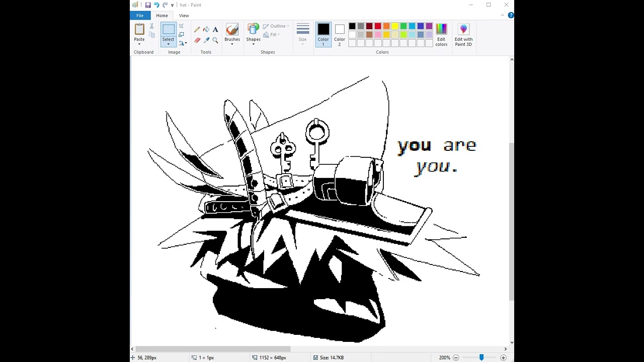The height and width of the screenshot is (362, 644).
Task: Click the Save icon in title bar
Action: coord(148,5)
